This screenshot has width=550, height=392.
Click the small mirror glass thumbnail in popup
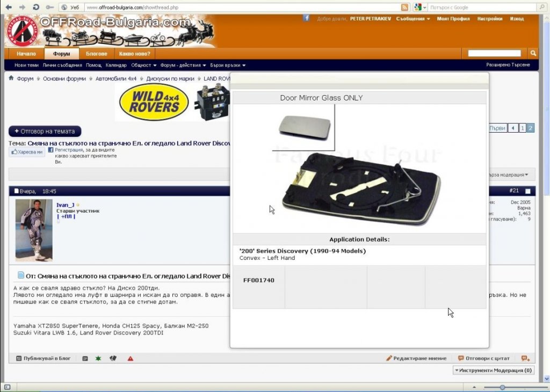coord(305,128)
